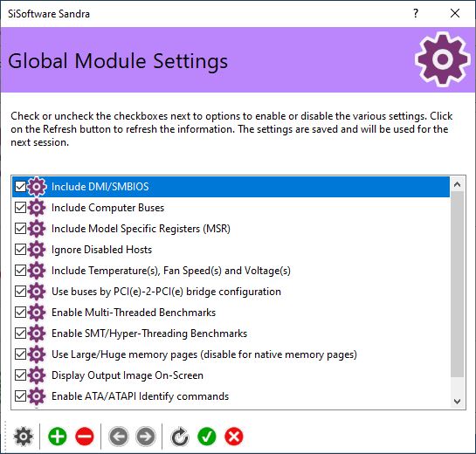Click the red minus icon
The image size is (476, 454).
85,437
